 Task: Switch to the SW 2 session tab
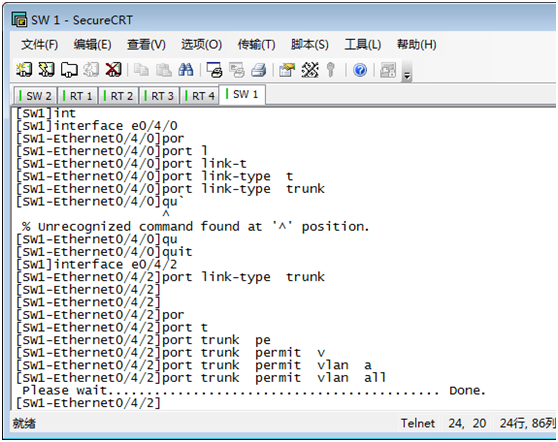coord(35,96)
